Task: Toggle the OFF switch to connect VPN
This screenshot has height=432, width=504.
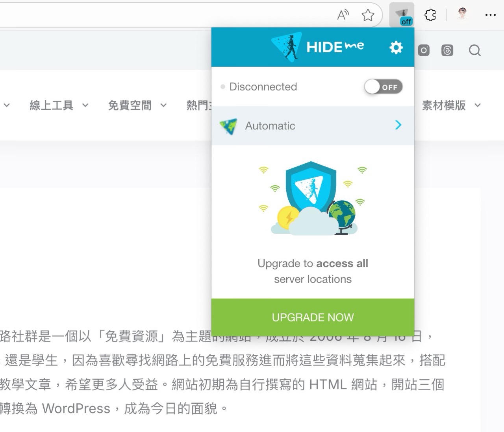Action: 383,87
